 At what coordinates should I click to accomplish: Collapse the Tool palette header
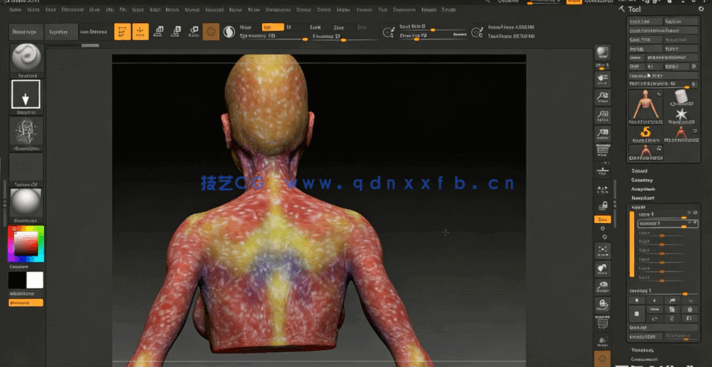(x=634, y=10)
